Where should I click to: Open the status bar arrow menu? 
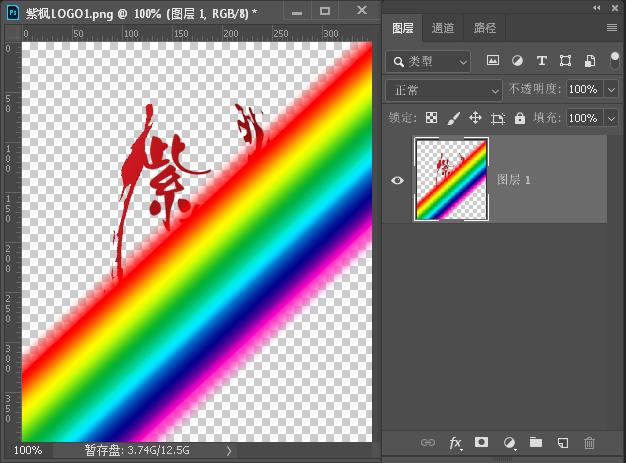point(229,451)
